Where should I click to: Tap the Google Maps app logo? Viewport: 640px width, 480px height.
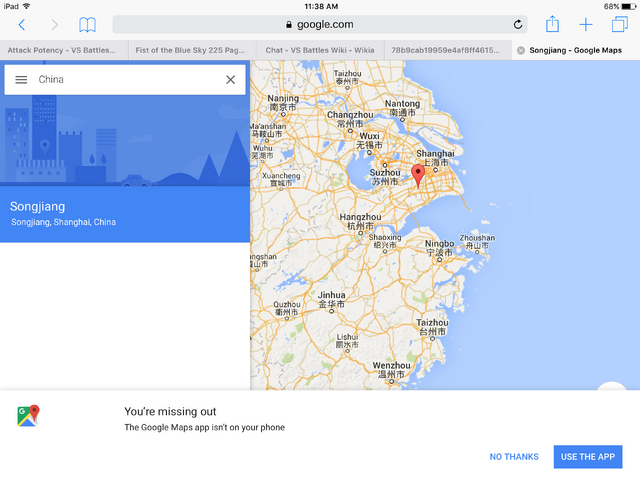pos(29,416)
